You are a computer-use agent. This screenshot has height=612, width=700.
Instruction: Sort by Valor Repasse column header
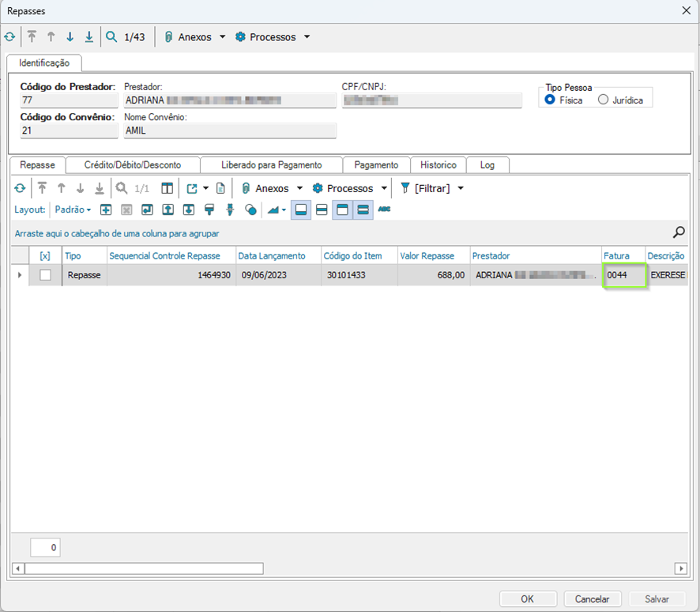(434, 256)
